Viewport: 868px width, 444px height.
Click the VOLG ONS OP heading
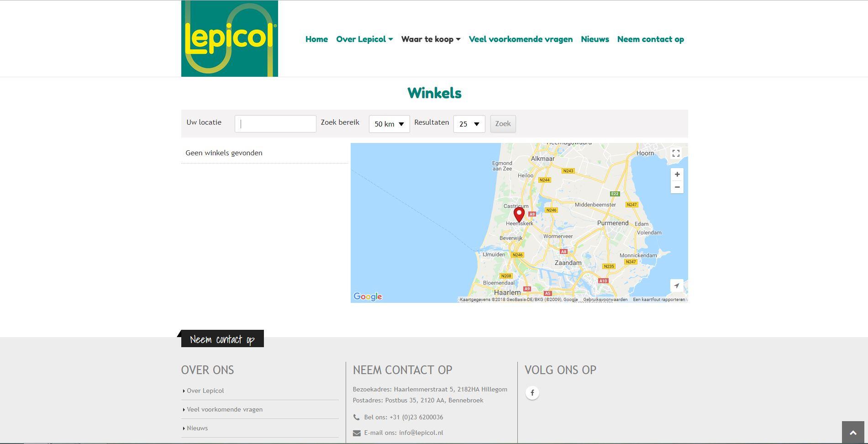(560, 370)
